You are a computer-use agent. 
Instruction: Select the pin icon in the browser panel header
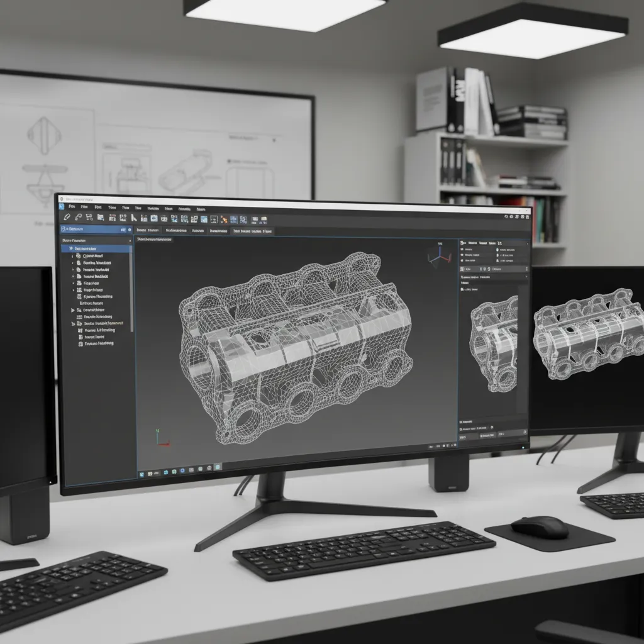tap(124, 230)
